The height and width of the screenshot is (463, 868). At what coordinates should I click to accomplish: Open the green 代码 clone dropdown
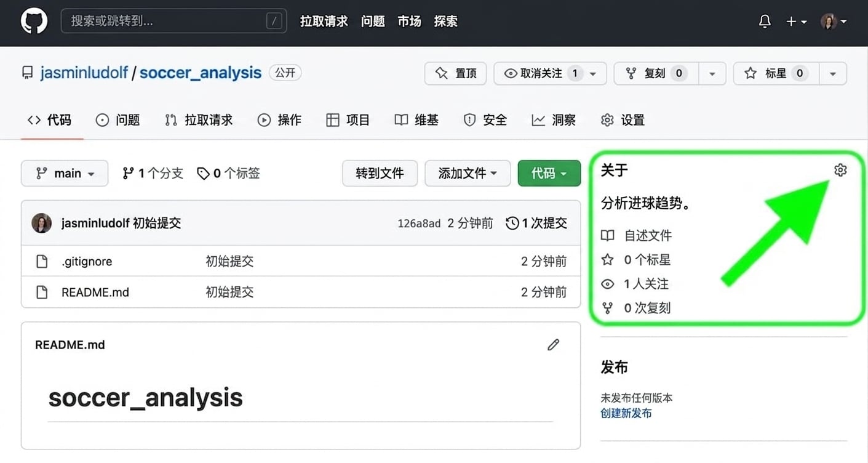pos(549,173)
